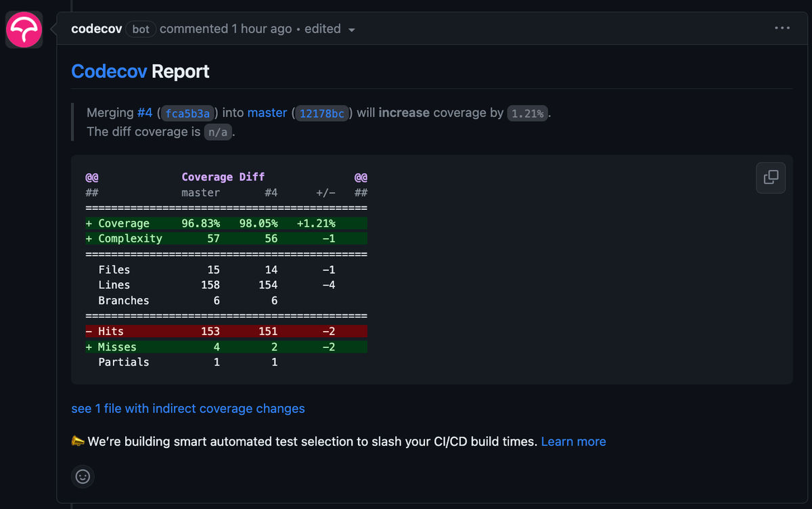
Task: Open the '1 hour ago' timestamp permalink
Action: click(x=262, y=29)
